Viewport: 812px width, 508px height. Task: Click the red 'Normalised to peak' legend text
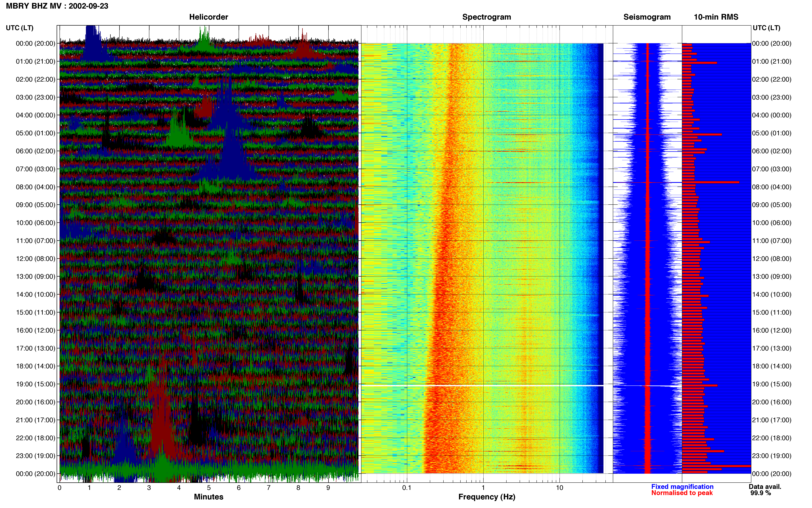(x=682, y=493)
